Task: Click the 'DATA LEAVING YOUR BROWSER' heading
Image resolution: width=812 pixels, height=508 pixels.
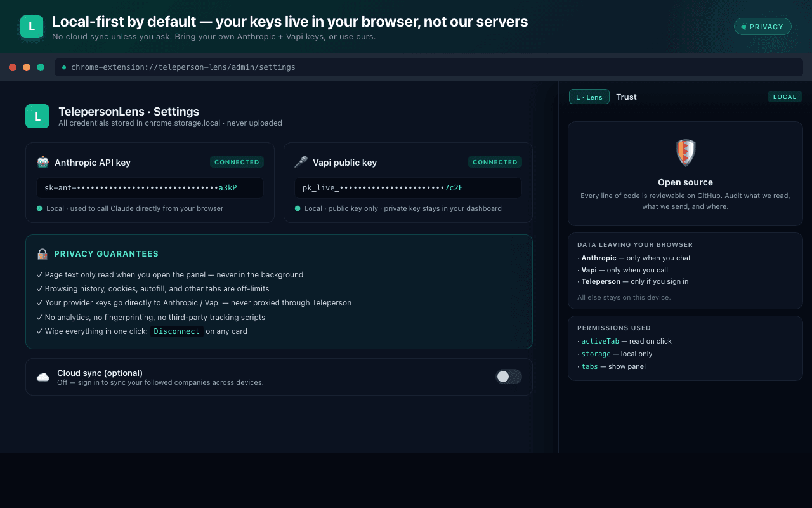Action: (x=635, y=244)
